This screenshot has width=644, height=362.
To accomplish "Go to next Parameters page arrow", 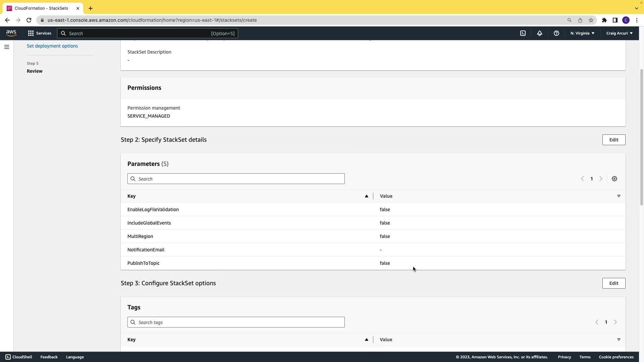I will 601,179.
